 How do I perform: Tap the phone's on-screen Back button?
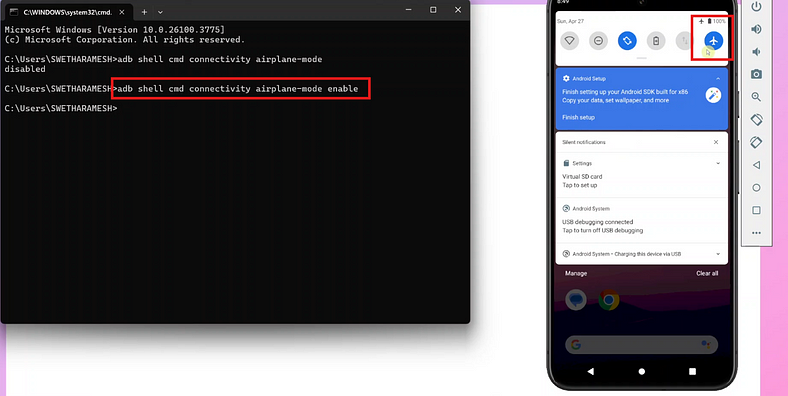click(590, 371)
